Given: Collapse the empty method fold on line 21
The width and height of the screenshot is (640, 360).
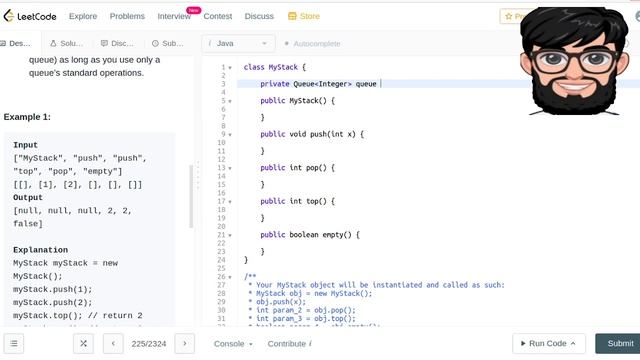Looking at the screenshot, I should coord(230,235).
